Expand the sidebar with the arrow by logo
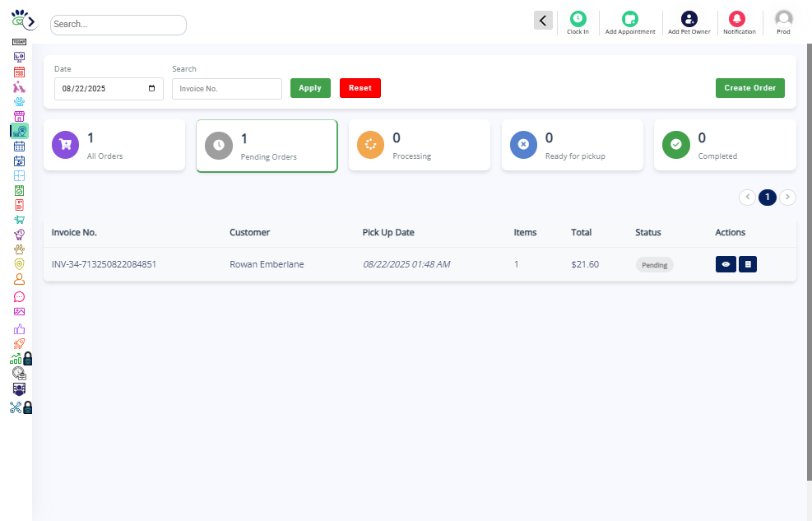This screenshot has width=812, height=521. 31,21
